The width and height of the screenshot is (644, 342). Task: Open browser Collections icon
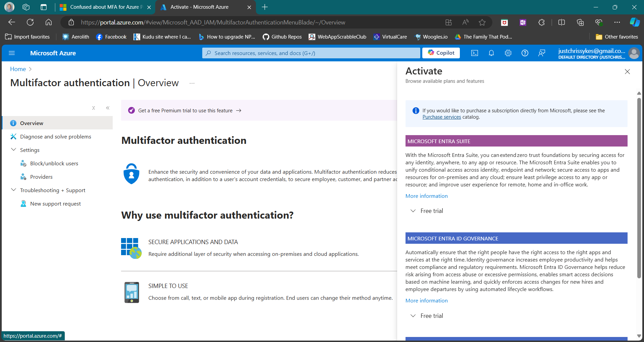tap(580, 22)
